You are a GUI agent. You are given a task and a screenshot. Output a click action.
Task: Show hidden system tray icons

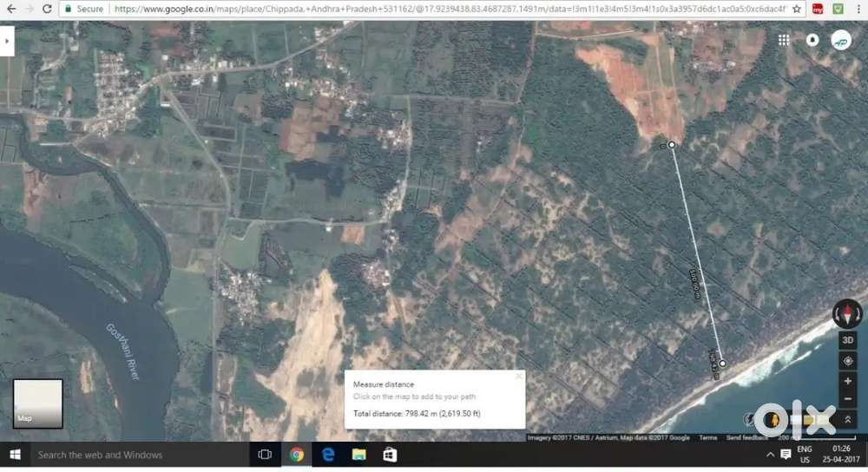point(769,455)
